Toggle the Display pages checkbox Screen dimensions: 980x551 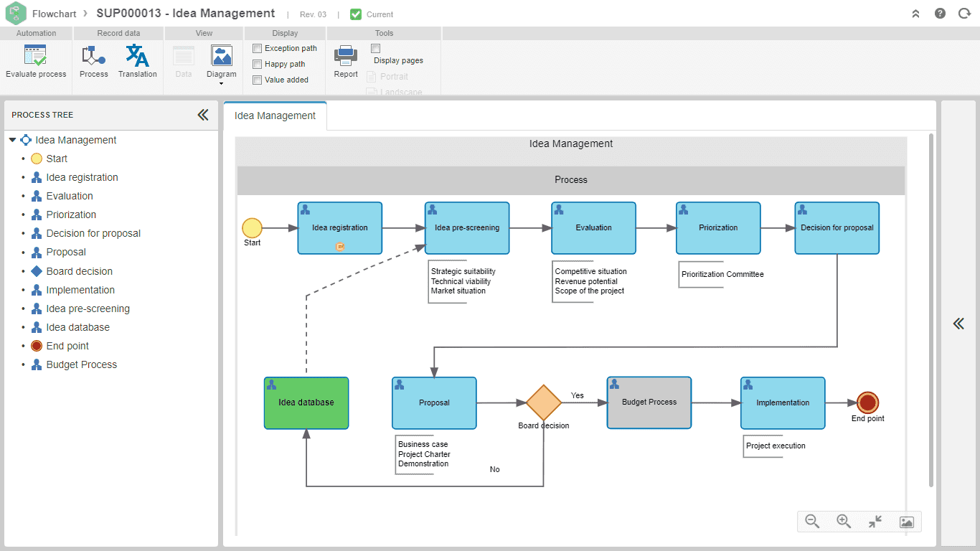click(x=375, y=48)
